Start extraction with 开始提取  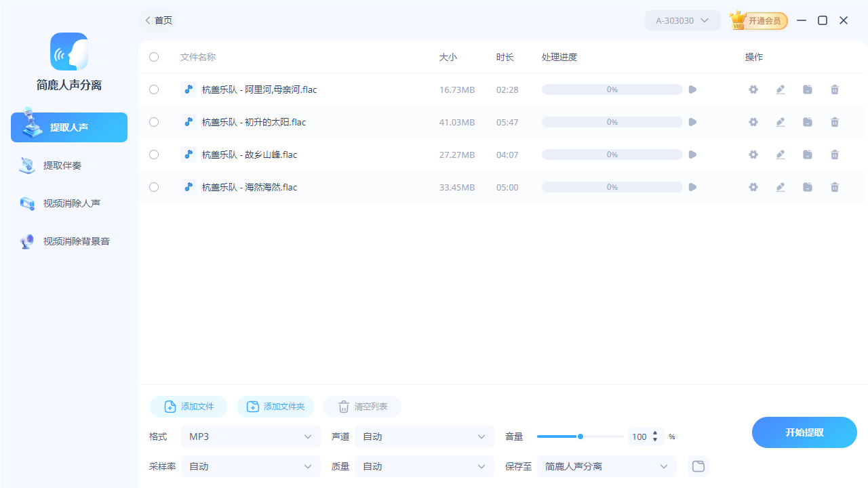point(804,432)
